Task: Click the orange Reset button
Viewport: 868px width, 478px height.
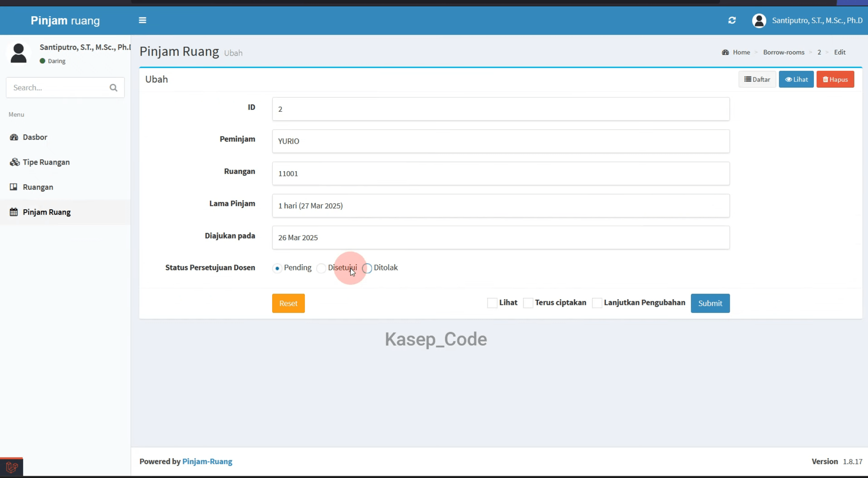Action: tap(288, 303)
